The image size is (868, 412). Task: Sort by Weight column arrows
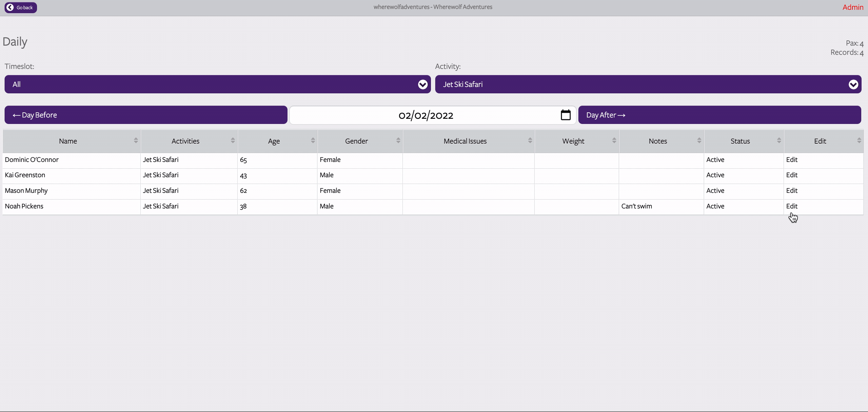pyautogui.click(x=614, y=141)
